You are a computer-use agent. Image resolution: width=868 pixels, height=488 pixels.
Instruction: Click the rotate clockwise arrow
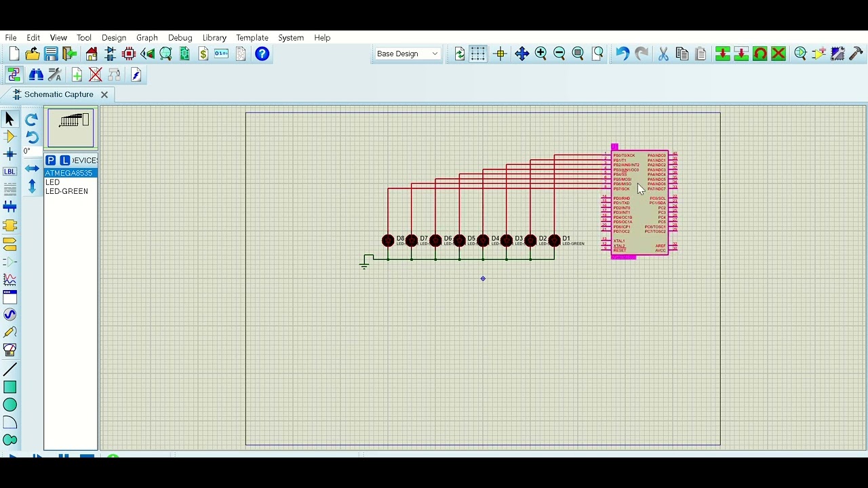(x=31, y=120)
